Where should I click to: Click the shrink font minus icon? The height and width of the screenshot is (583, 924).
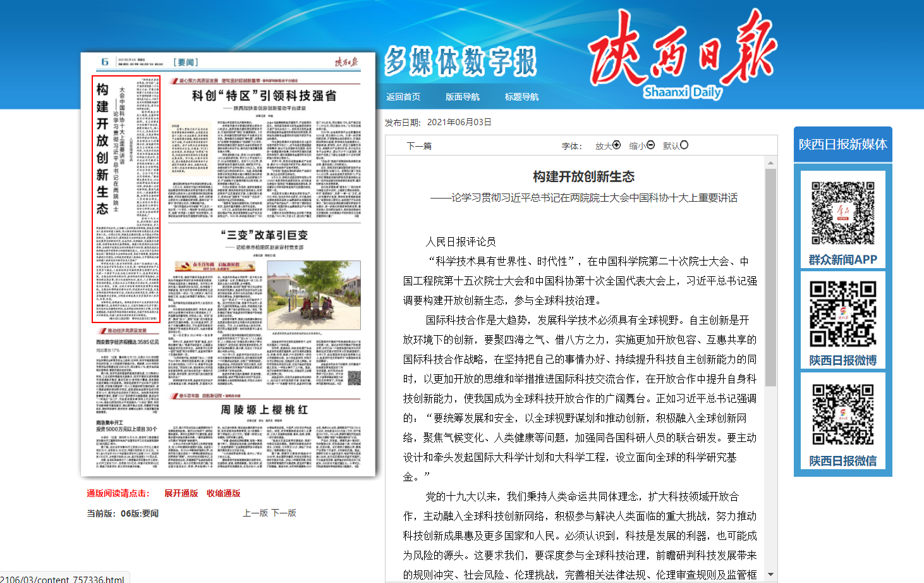pos(651,145)
